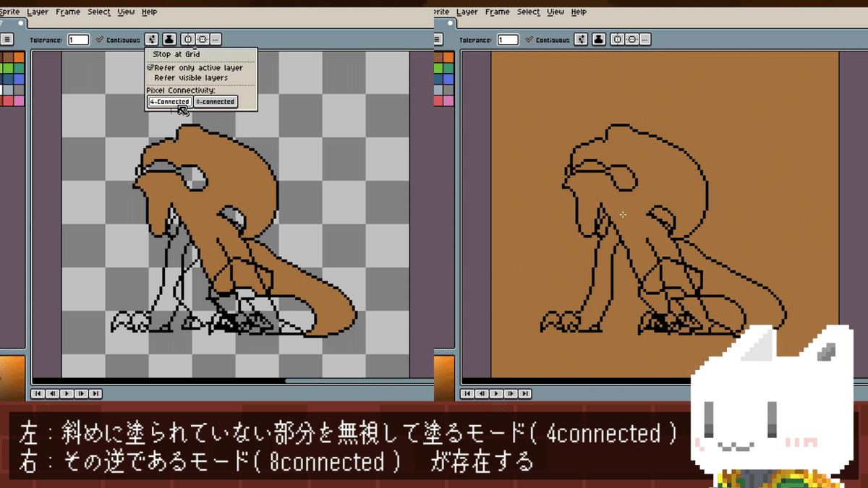Viewport: 868px width, 488px height.
Task: Toggle vertical symmetry icon in right window
Action: [x=632, y=40]
